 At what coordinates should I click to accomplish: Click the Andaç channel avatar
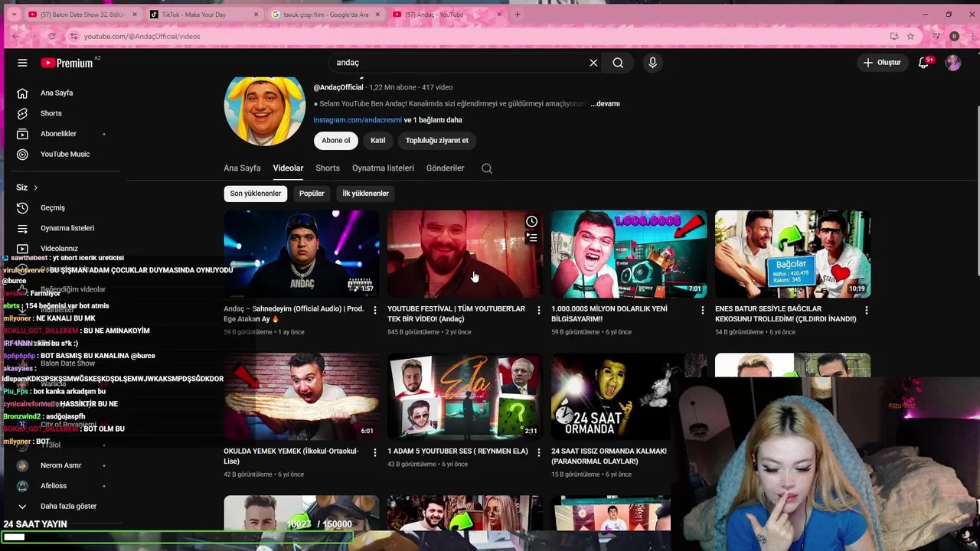click(264, 109)
